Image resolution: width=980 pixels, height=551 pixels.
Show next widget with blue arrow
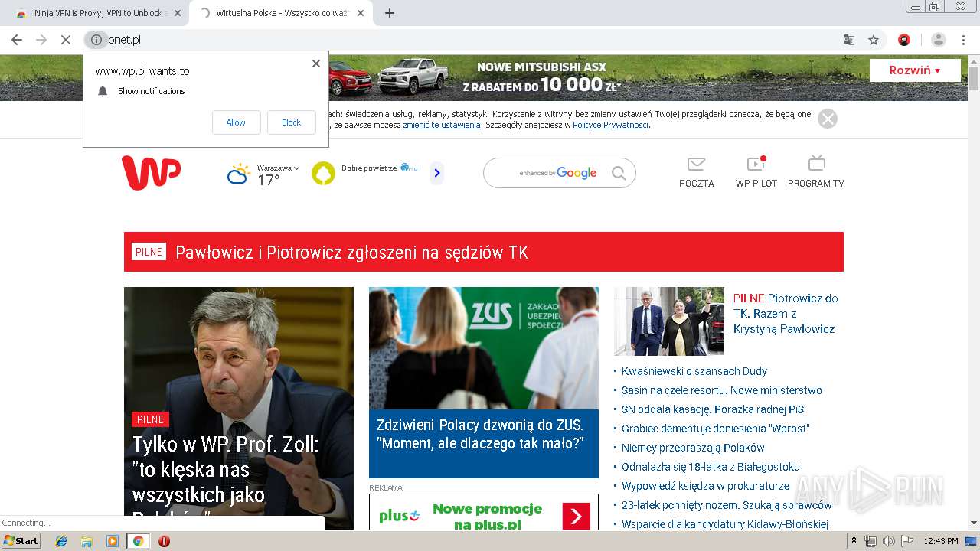(x=437, y=174)
